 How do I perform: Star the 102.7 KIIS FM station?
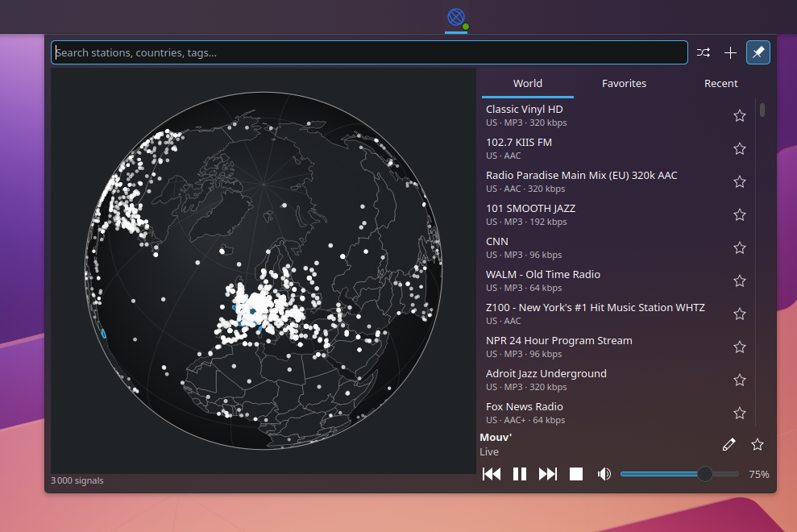tap(740, 148)
